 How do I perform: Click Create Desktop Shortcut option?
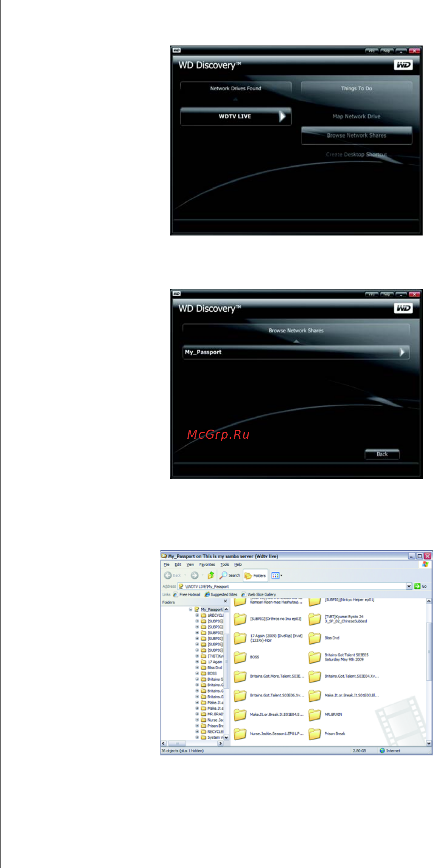pos(356,155)
